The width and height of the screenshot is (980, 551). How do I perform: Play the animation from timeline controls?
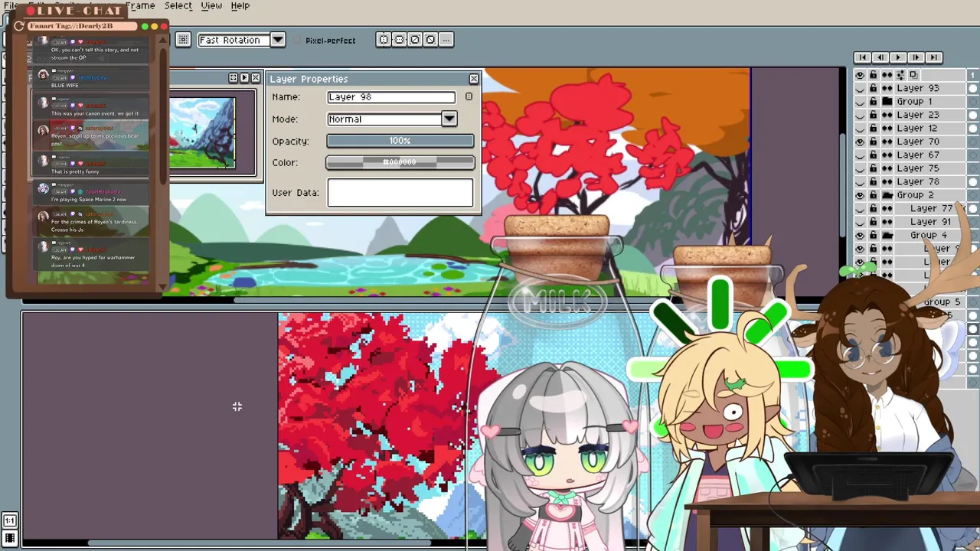pos(897,57)
